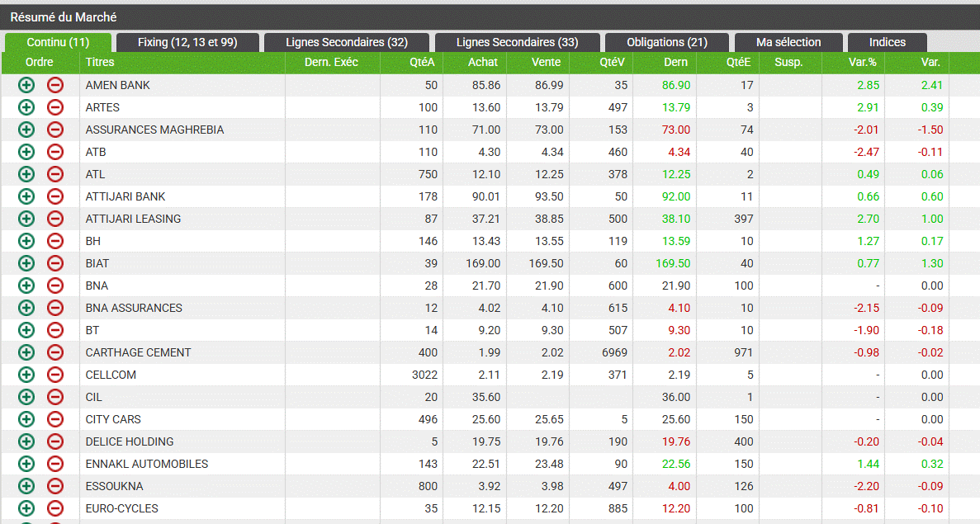Click ATTIJARI BANK Vente value 93.50
Viewport: 980px width, 524px height.
(549, 196)
